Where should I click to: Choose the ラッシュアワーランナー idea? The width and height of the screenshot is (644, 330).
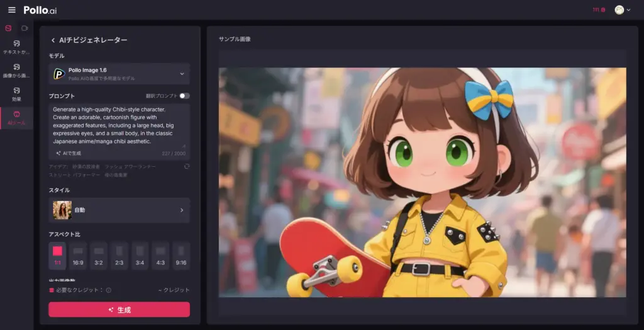tap(131, 167)
